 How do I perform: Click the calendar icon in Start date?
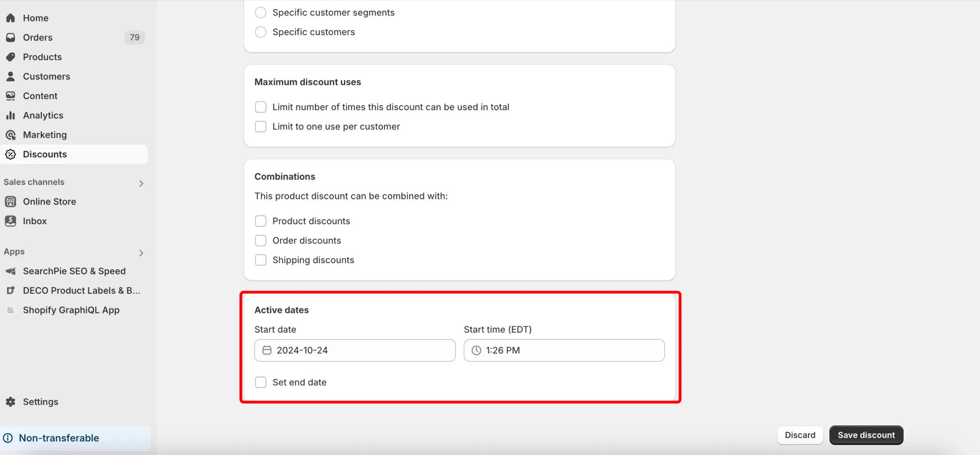pos(267,350)
